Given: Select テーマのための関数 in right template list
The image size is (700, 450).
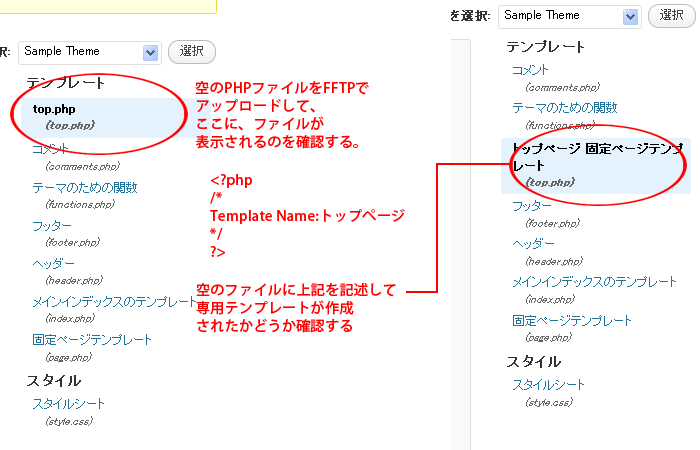Looking at the screenshot, I should [x=564, y=108].
